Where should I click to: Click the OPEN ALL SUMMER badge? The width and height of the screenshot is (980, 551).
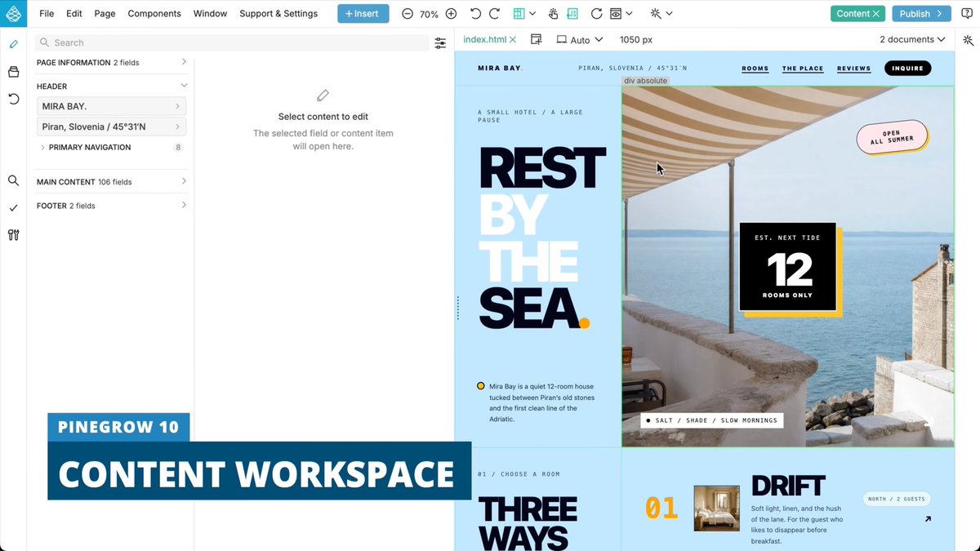(892, 136)
